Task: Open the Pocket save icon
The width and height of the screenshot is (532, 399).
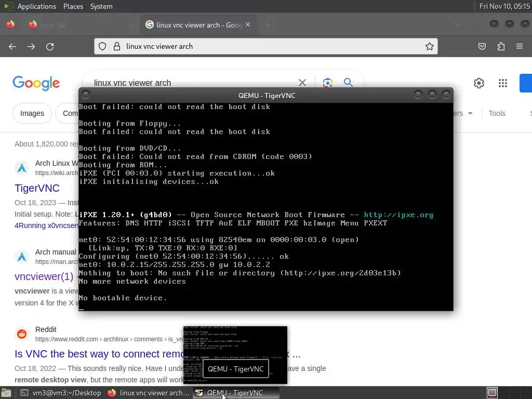Action: (482, 46)
